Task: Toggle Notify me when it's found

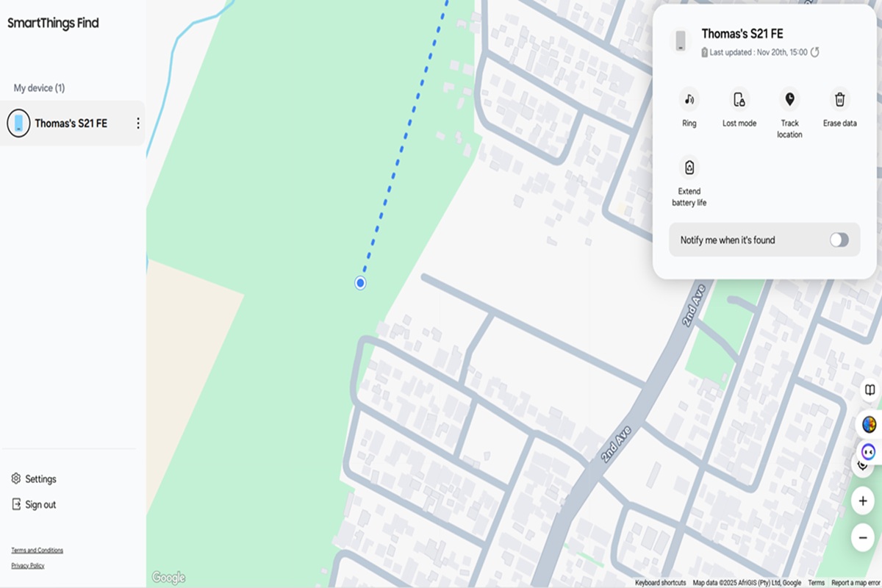Action: tap(839, 240)
